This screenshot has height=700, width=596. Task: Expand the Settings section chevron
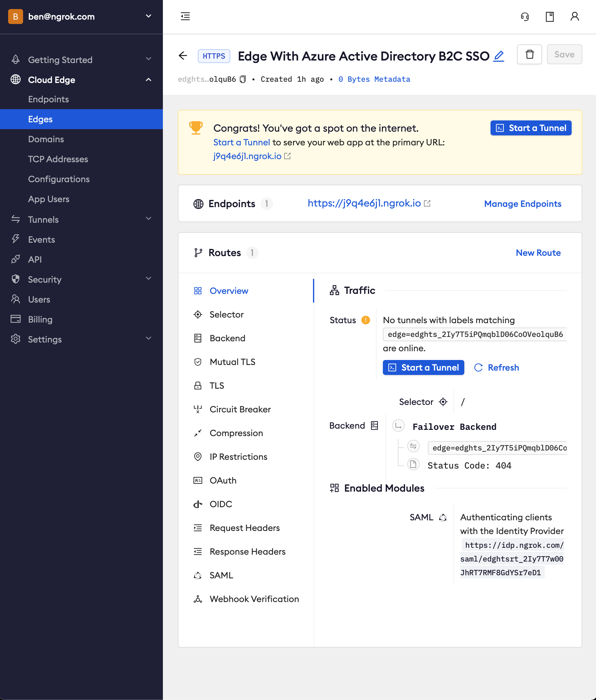(x=148, y=338)
